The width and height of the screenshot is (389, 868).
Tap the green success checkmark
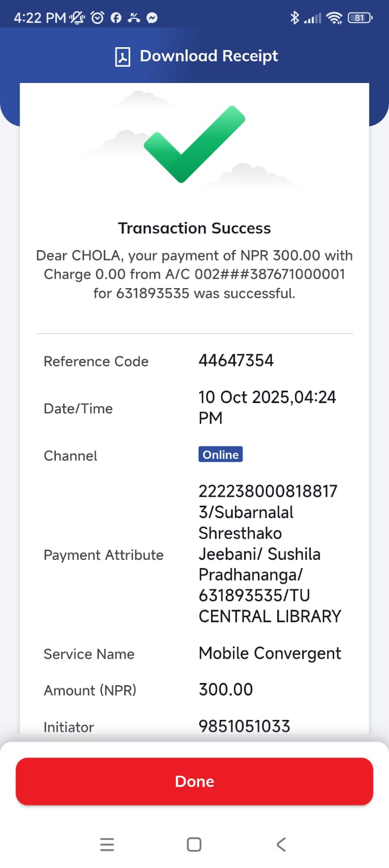(194, 144)
